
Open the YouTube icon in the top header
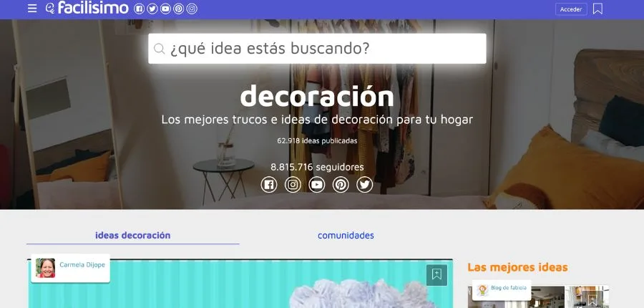pyautogui.click(x=165, y=9)
